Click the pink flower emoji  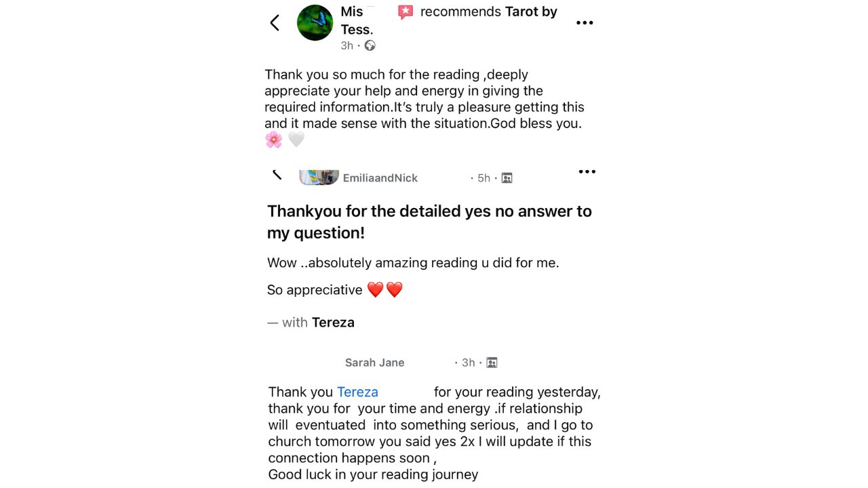274,140
